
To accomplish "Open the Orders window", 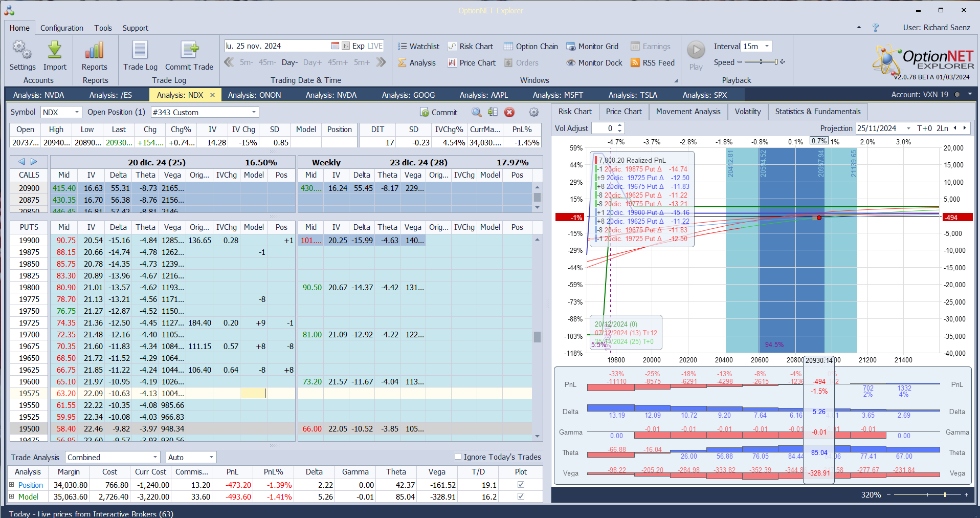I will point(521,62).
